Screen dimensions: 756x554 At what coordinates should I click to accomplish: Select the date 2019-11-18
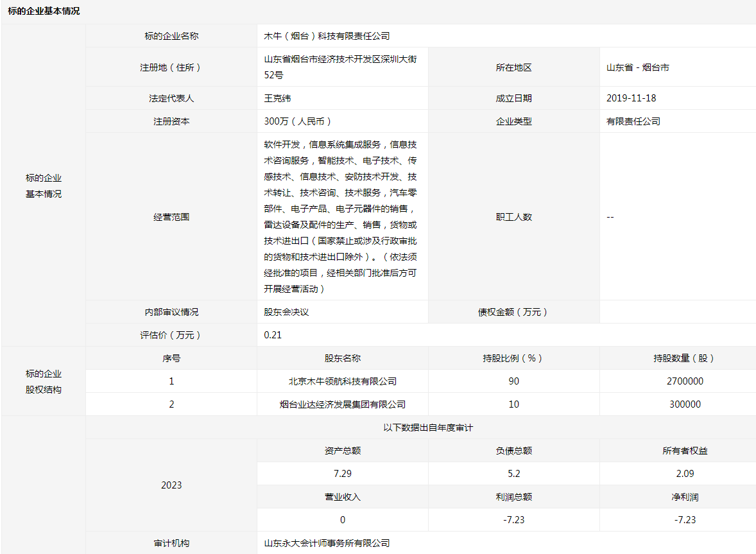[x=631, y=98]
